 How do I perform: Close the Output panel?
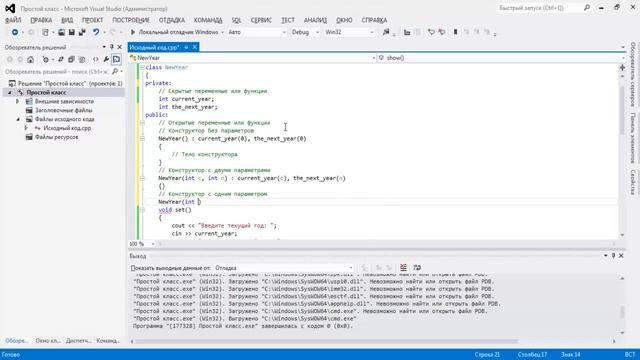621,256
